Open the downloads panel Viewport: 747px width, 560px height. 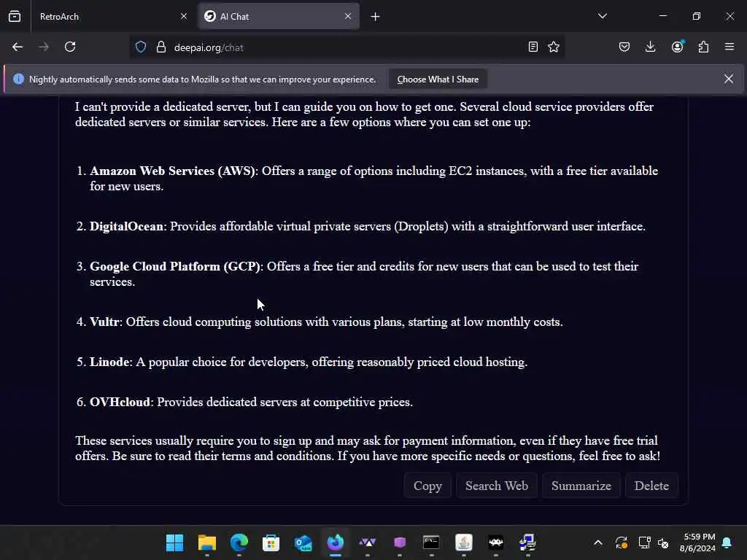point(650,47)
